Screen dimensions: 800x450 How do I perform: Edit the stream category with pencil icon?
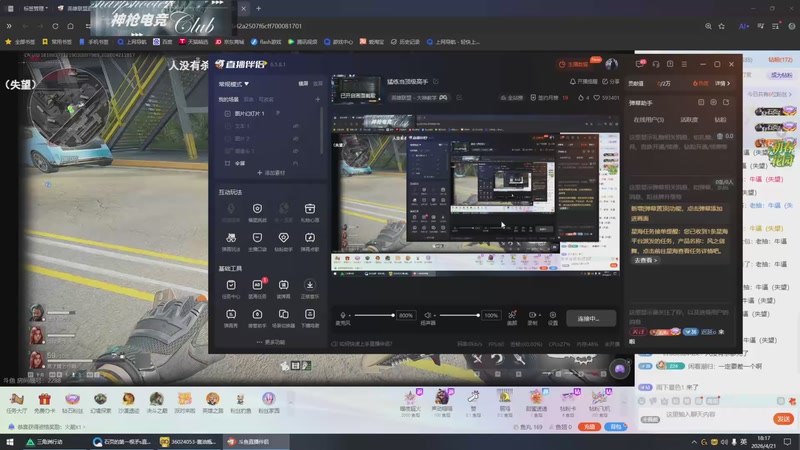[459, 97]
